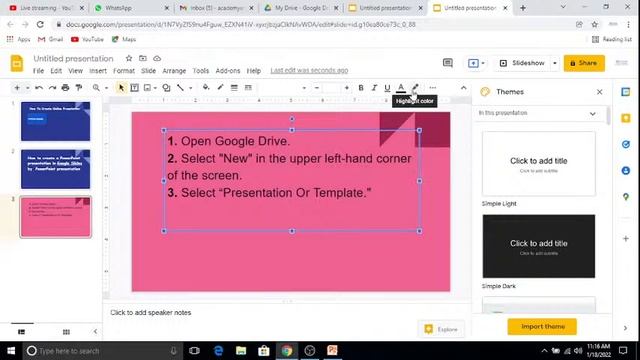Choose the Select arrow cursor tool

coord(121,88)
